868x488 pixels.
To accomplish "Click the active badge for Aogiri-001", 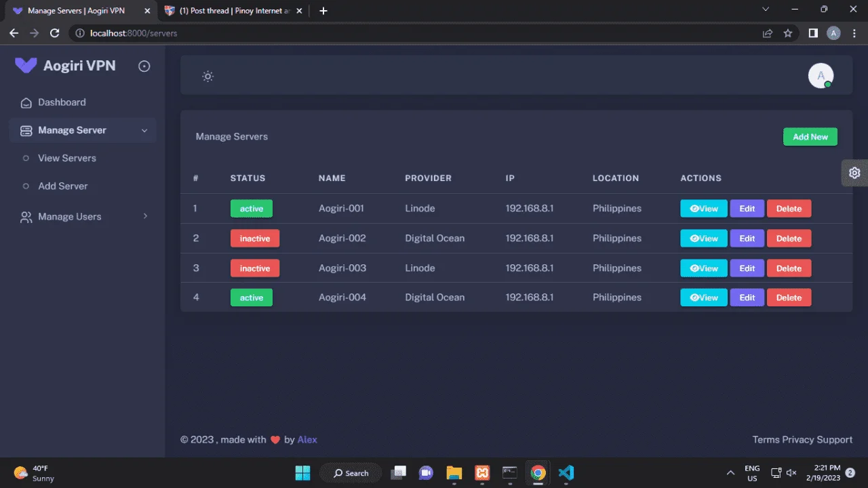I will click(x=252, y=209).
